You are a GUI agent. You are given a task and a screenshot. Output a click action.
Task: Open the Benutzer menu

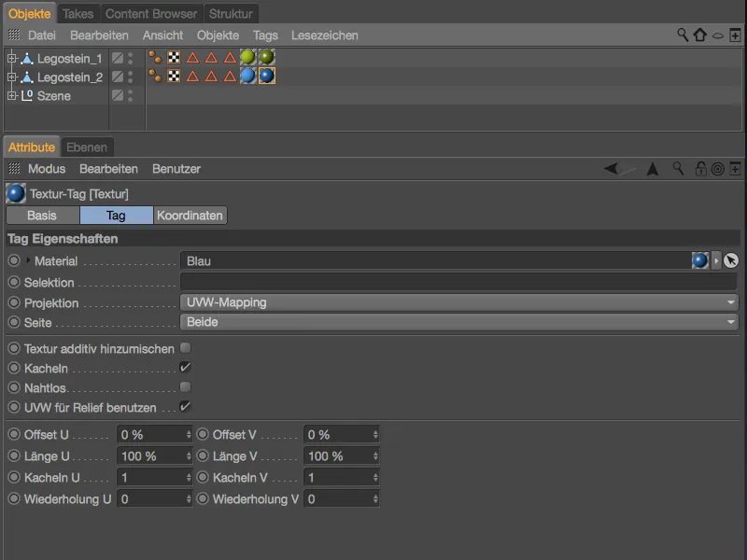(176, 169)
